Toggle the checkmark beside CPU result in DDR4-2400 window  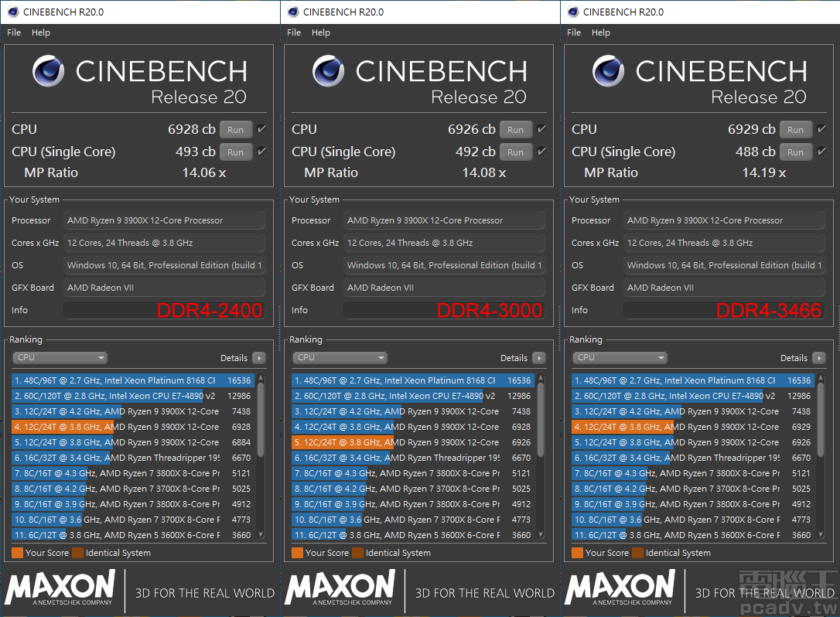263,129
